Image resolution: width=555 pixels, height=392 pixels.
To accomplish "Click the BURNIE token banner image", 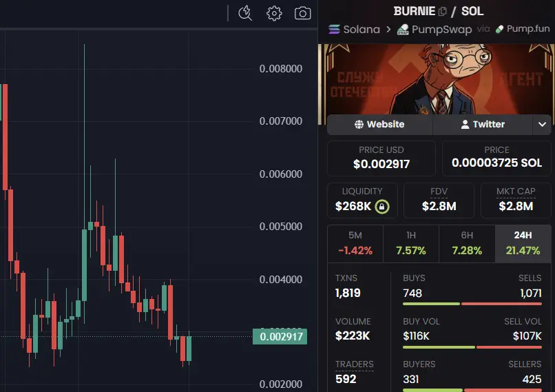I will [437, 79].
